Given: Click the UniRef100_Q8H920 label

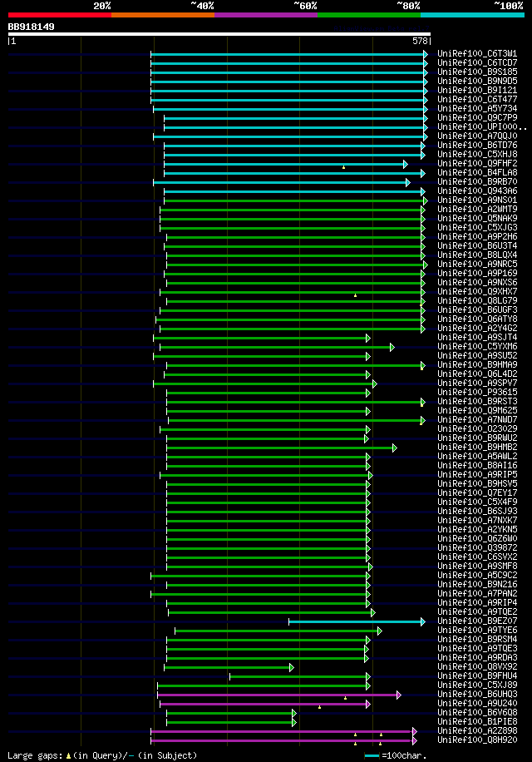Looking at the screenshot, I should [x=477, y=740].
